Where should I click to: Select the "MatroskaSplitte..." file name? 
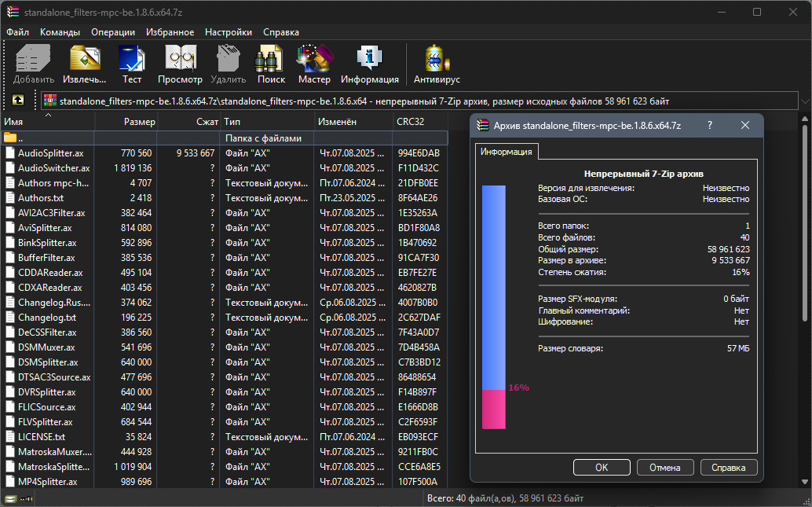[x=54, y=467]
